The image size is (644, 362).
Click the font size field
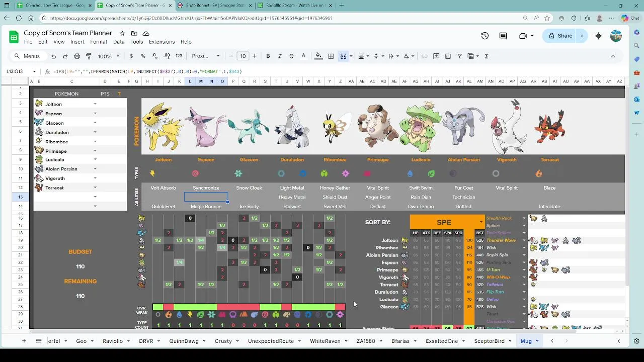(243, 56)
